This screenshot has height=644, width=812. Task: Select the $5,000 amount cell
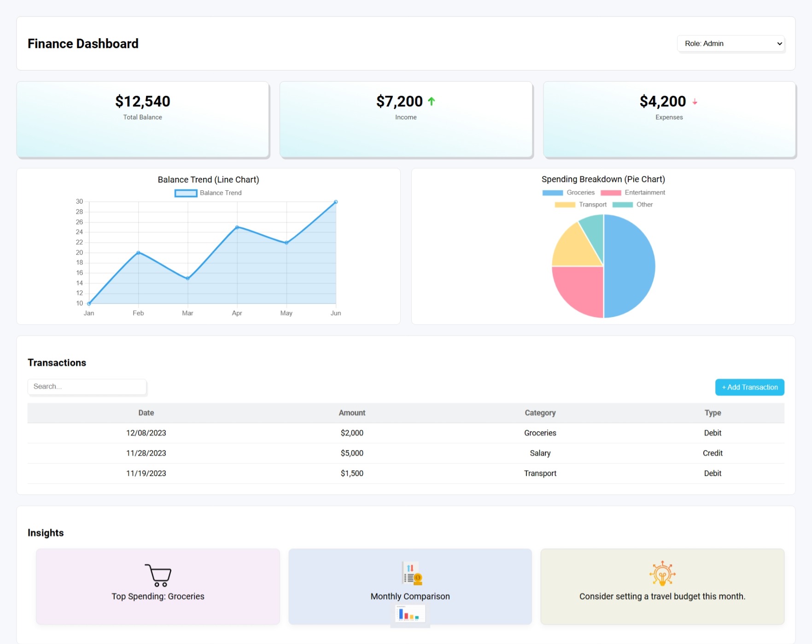point(352,453)
